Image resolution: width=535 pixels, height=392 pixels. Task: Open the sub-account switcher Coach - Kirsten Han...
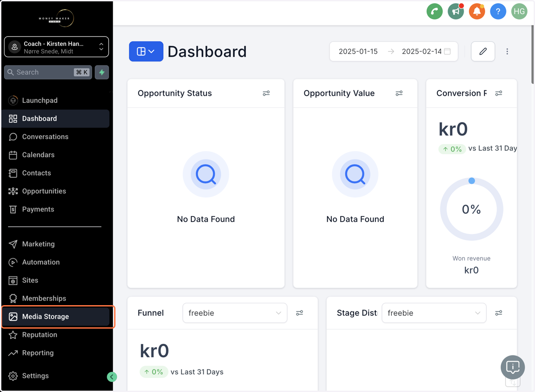point(56,47)
